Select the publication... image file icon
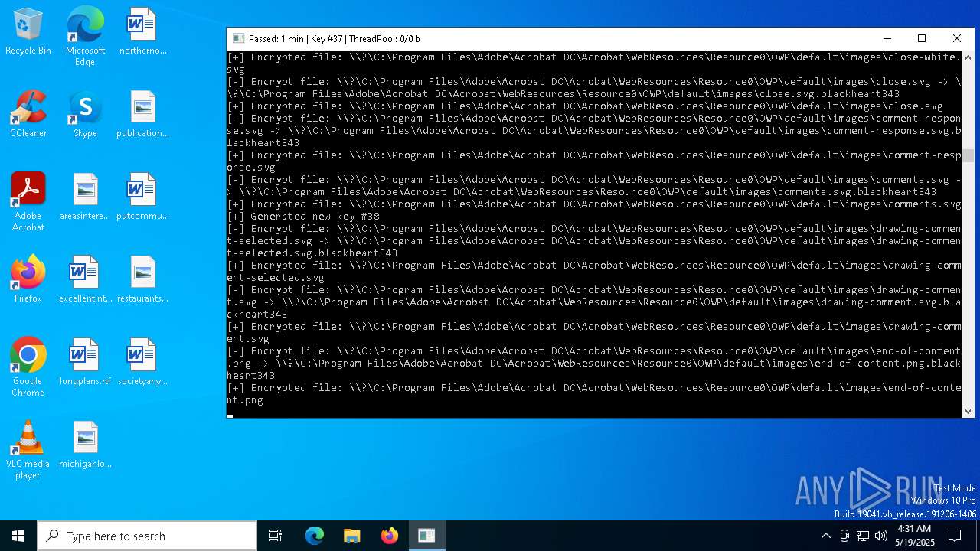 point(142,114)
